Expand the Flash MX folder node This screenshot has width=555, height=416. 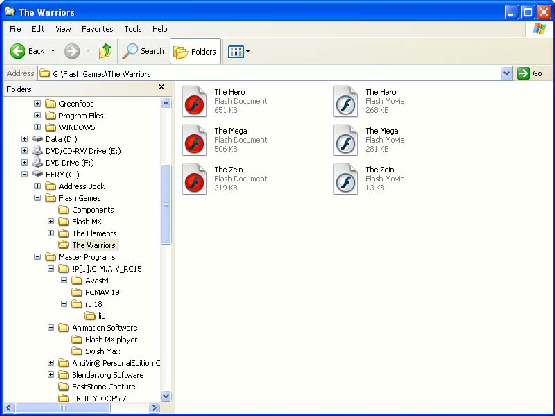coord(51,222)
